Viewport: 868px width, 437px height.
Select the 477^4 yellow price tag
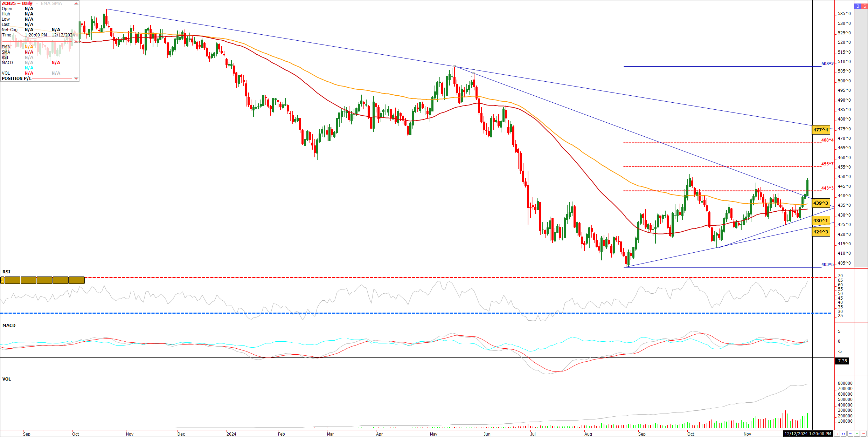pyautogui.click(x=821, y=130)
